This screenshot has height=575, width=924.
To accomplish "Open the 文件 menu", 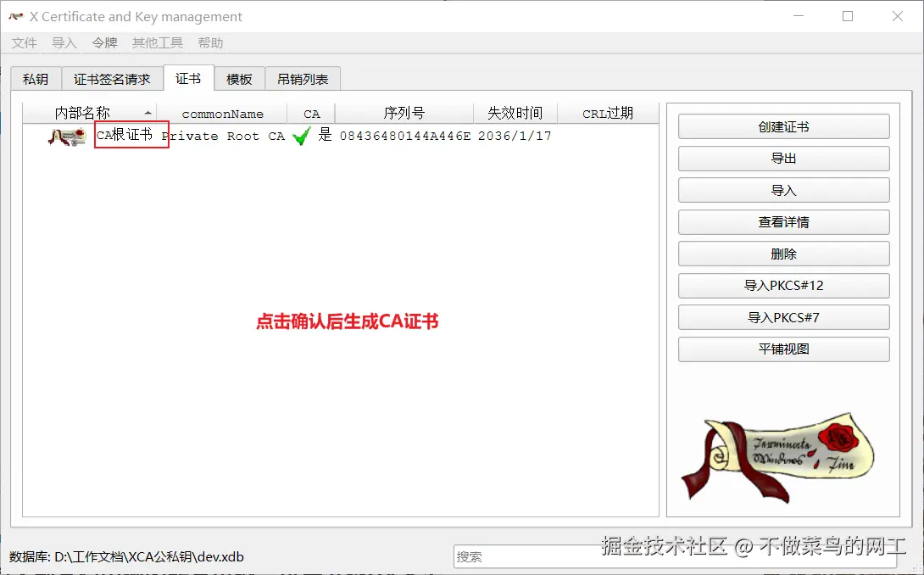I will click(x=23, y=42).
